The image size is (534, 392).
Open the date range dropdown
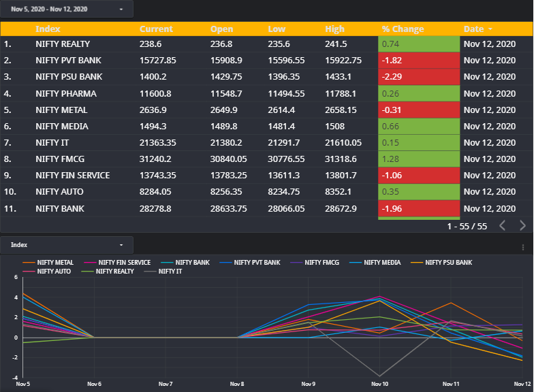click(x=67, y=10)
